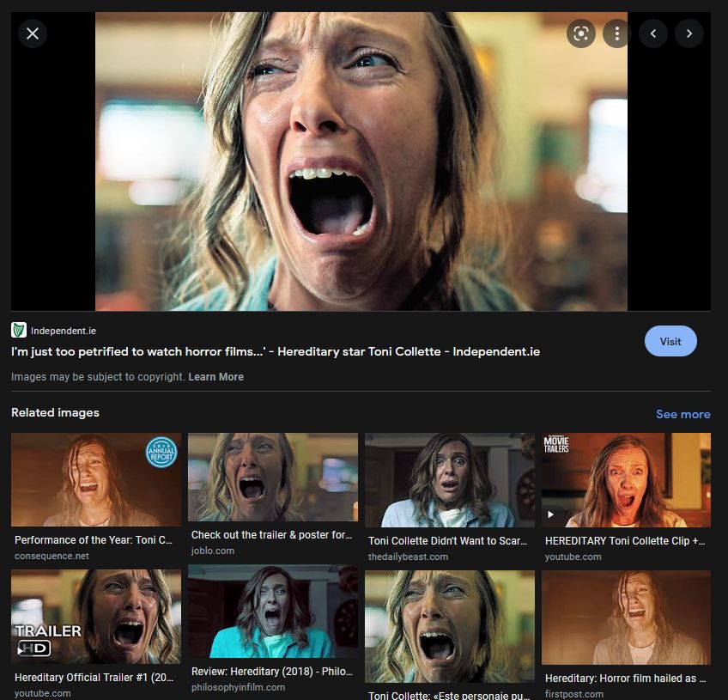Open HEREDITARY Toni Collette Clip video thumbnail
Image resolution: width=728 pixels, height=700 pixels.
pyautogui.click(x=626, y=480)
